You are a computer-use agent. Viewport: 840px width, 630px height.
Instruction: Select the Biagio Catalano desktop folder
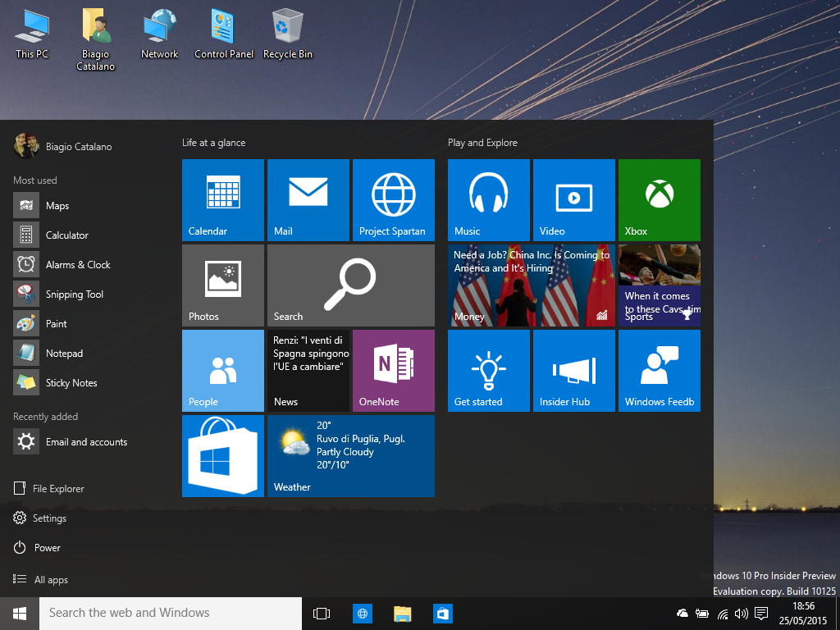(x=95, y=40)
